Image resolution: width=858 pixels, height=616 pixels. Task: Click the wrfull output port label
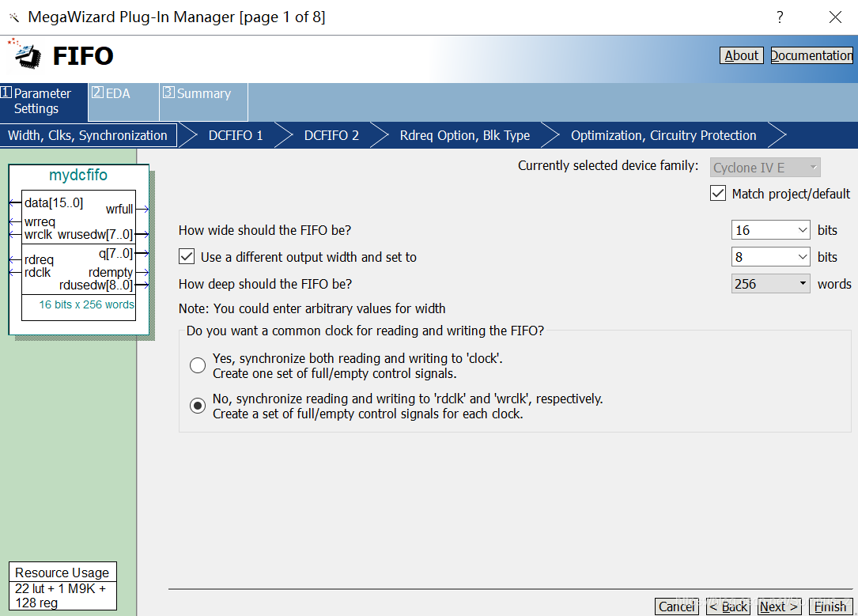click(119, 209)
